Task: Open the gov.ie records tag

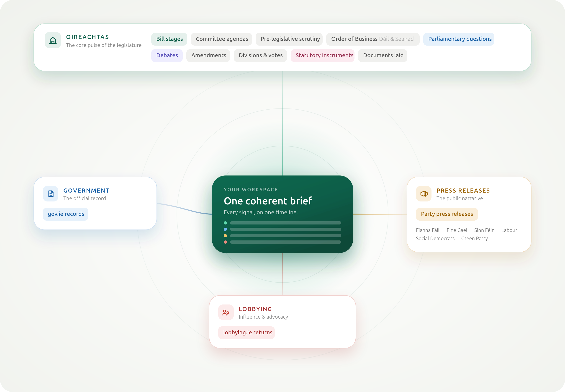Action: click(66, 214)
